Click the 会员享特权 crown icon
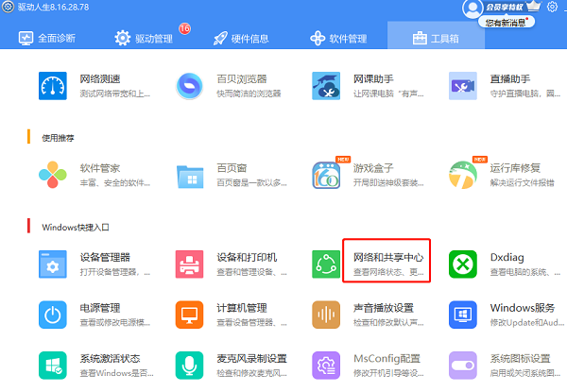The height and width of the screenshot is (392, 567). tap(533, 7)
